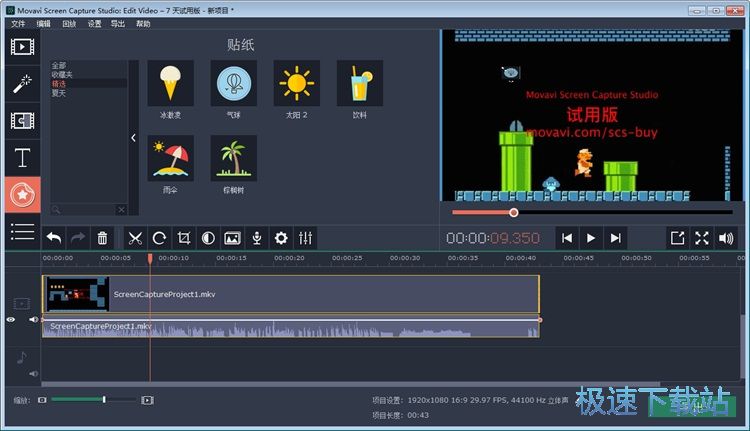The image size is (750, 431).
Task: Open the Filters magic wand tab
Action: pyautogui.click(x=22, y=84)
